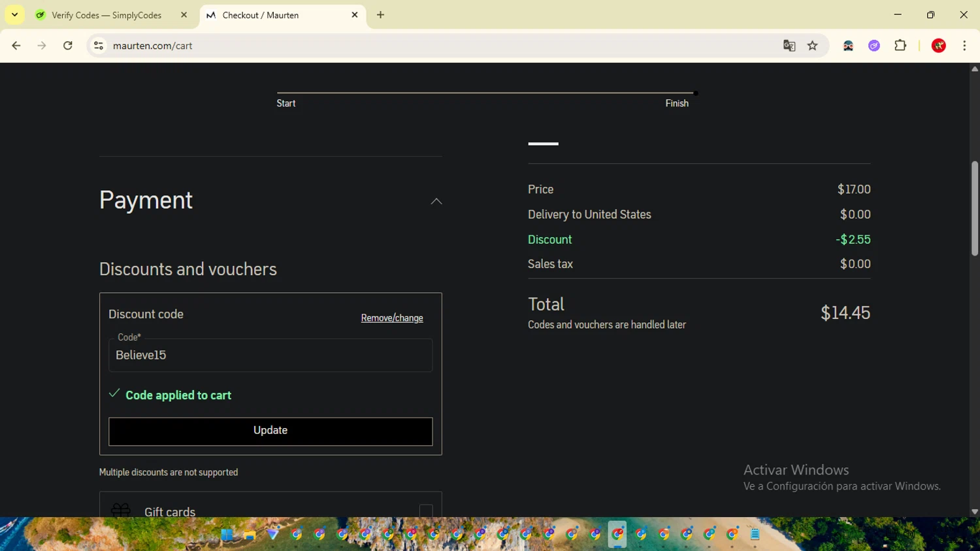
Task: Go back to the previous page
Action: point(16,46)
